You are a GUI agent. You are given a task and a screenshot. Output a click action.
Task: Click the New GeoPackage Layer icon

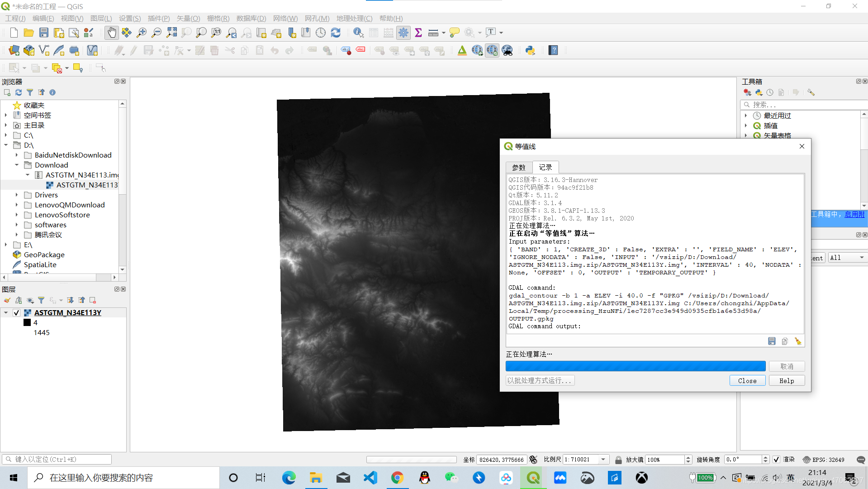pyautogui.click(x=29, y=50)
